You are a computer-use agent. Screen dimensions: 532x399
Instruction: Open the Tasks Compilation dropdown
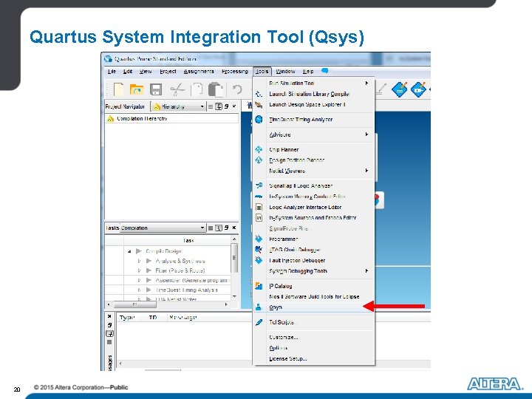coord(163,228)
